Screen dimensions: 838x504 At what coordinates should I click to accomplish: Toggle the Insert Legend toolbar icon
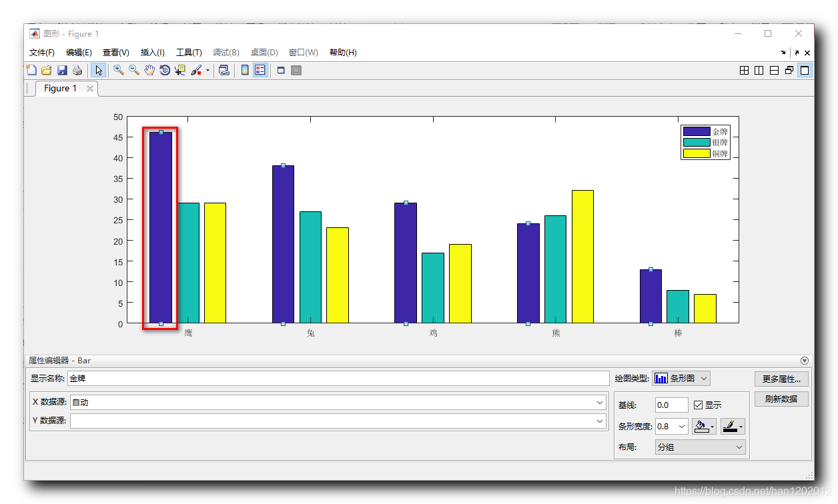[260, 70]
